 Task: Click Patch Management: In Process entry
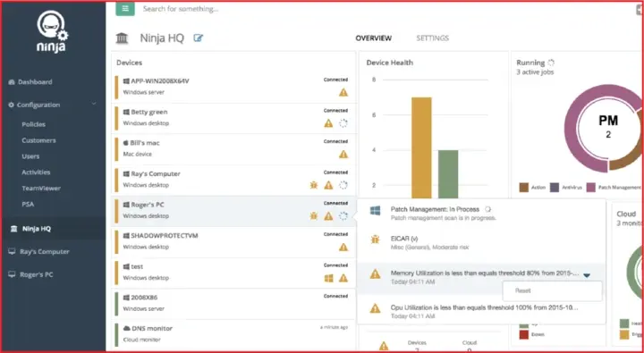coord(435,209)
